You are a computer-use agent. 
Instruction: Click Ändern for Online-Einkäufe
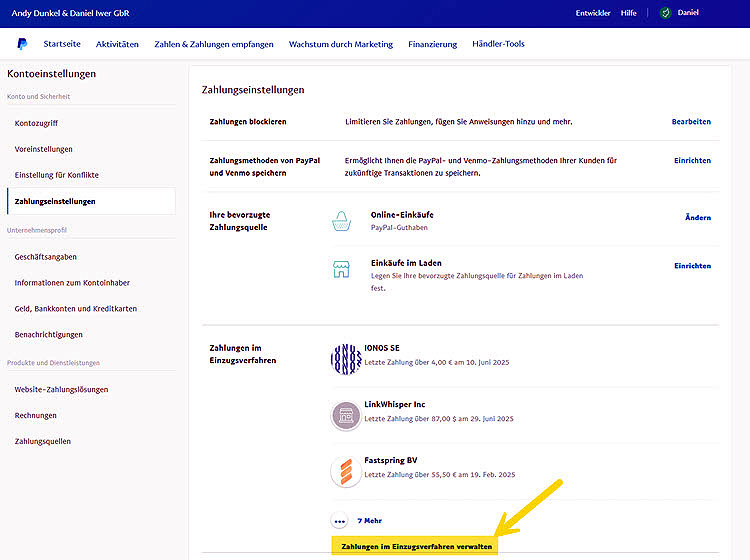coord(698,218)
